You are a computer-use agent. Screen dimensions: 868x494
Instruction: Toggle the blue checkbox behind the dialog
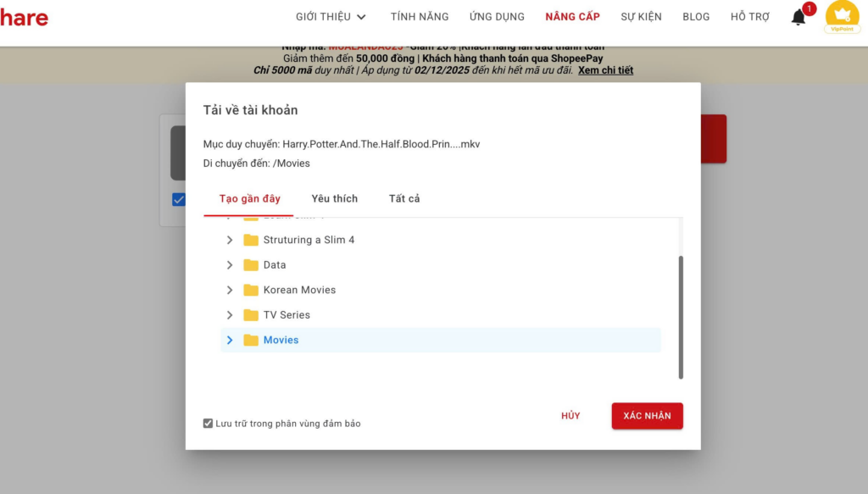tap(178, 199)
